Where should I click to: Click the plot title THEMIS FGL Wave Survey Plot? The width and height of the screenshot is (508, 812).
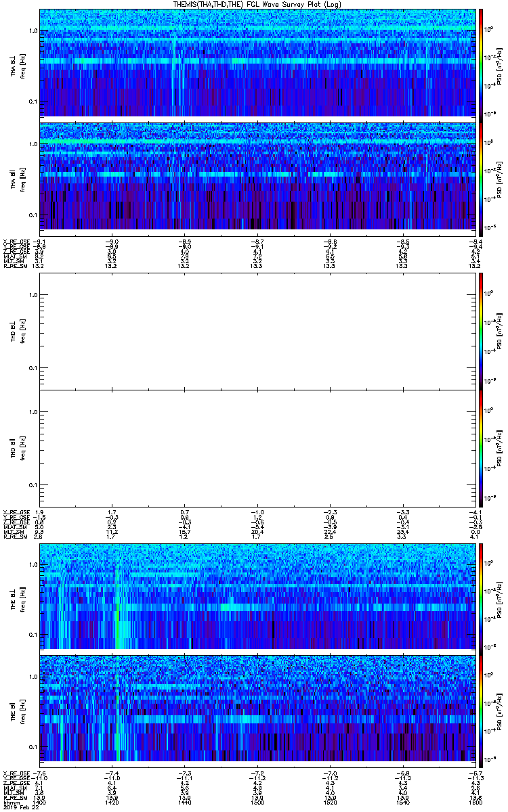256,4
